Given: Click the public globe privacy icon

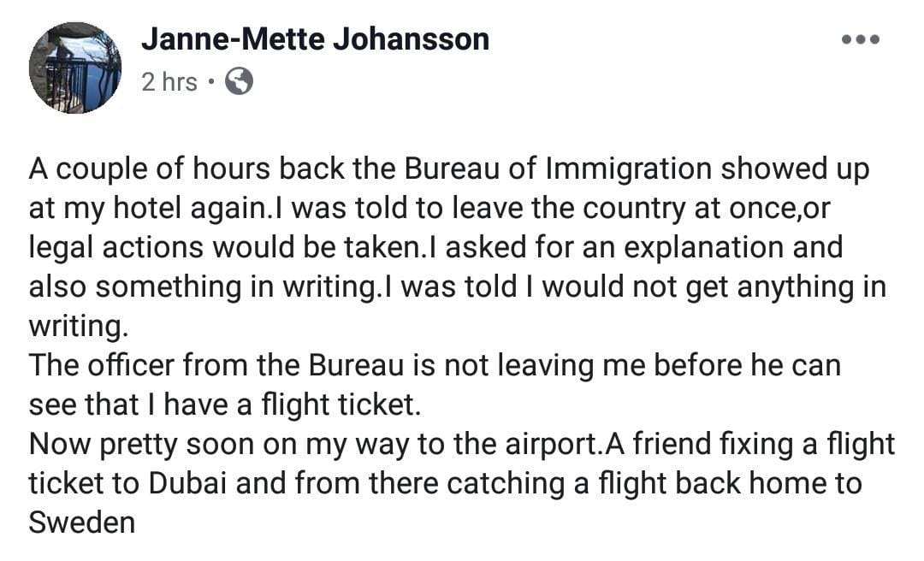Looking at the screenshot, I should pyautogui.click(x=239, y=82).
